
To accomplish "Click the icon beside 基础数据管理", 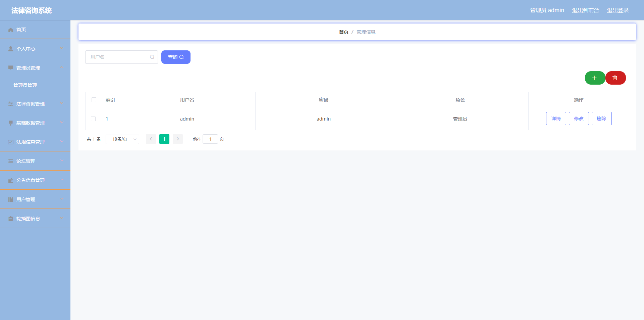I will [11, 123].
